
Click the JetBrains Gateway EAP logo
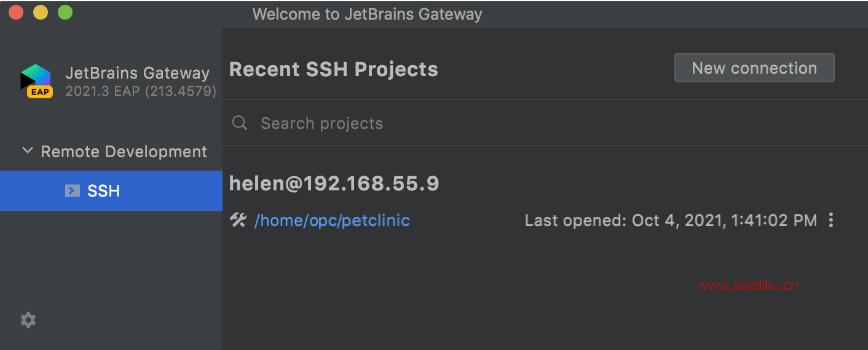pos(36,80)
